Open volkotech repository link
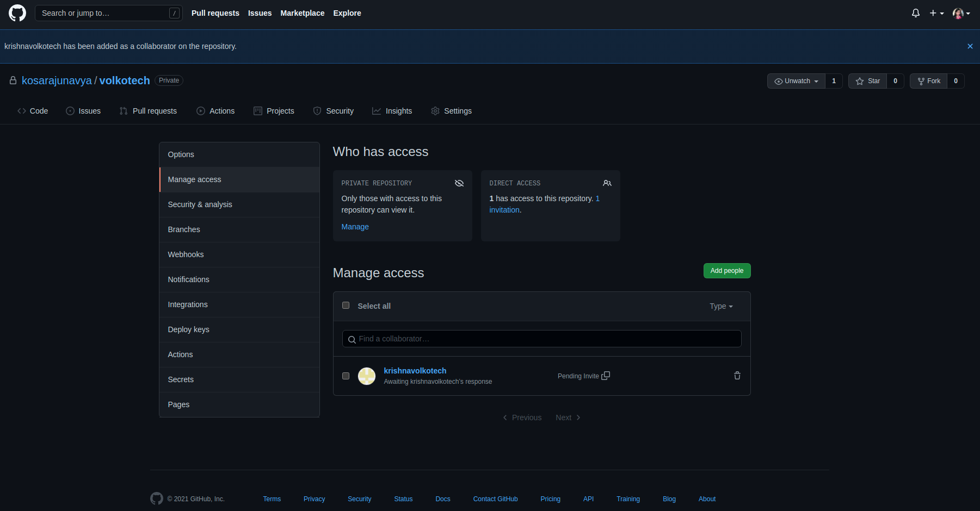The image size is (980, 511). tap(125, 80)
